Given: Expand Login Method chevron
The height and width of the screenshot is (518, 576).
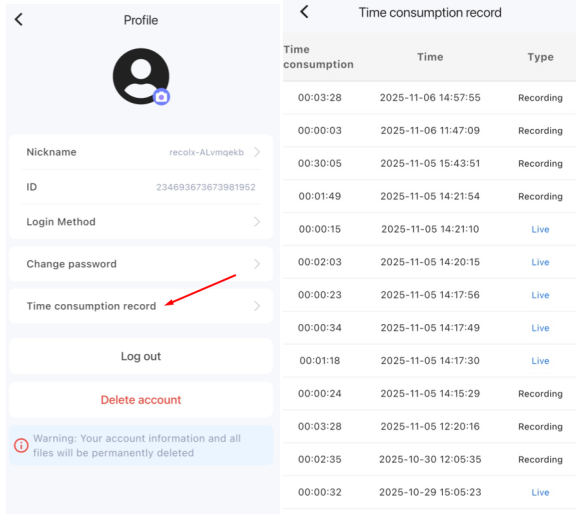Looking at the screenshot, I should click(257, 222).
